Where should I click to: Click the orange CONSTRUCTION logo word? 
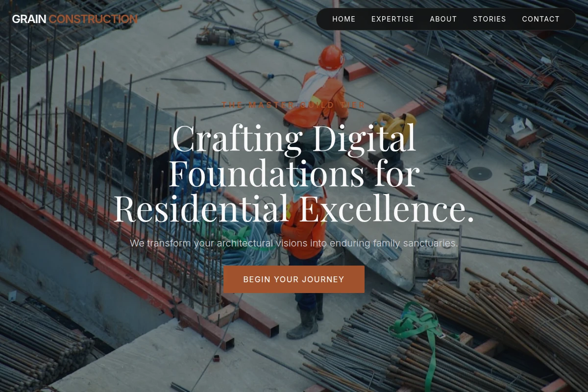tap(93, 19)
